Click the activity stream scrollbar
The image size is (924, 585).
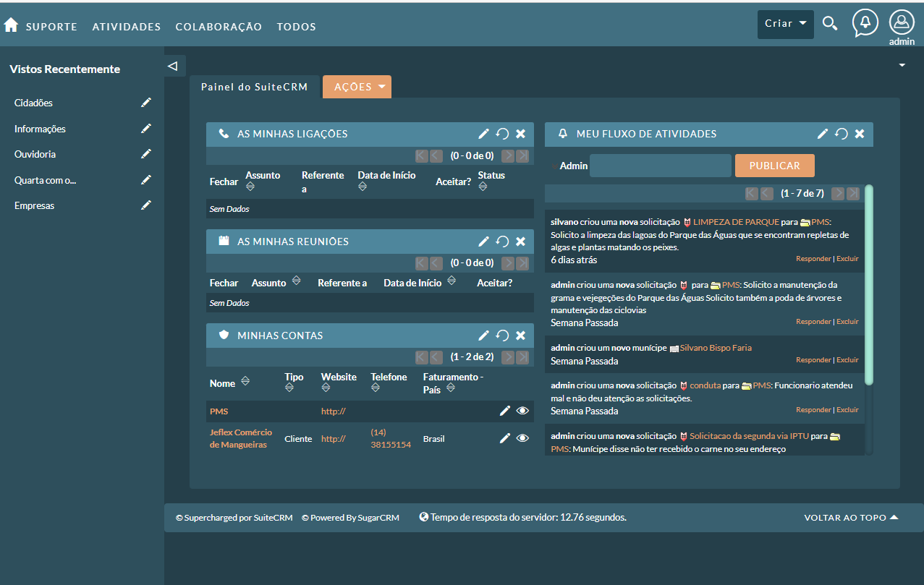coord(869,284)
